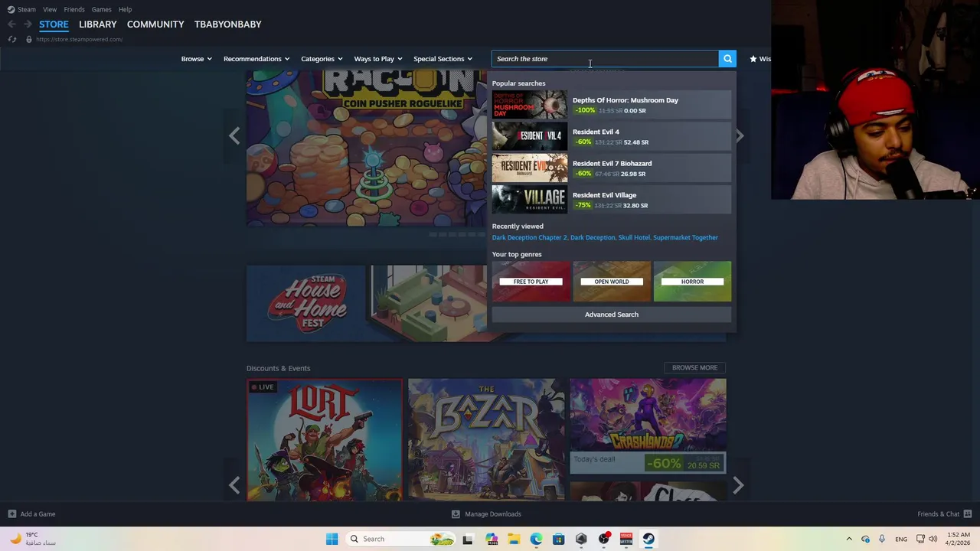Click the microphone tray icon

coord(882,539)
